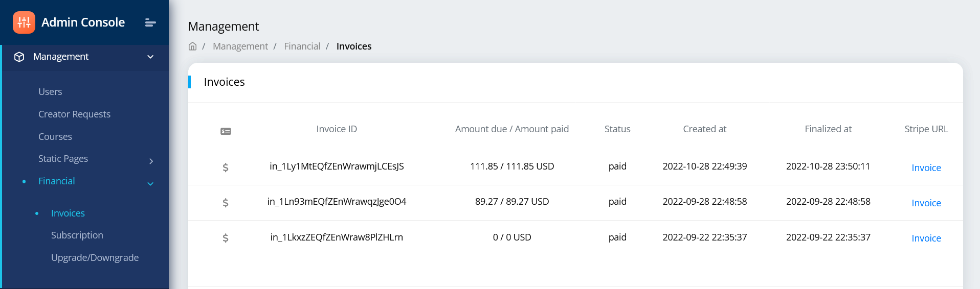Go to home via breadcrumb house icon
The height and width of the screenshot is (289, 980).
(x=193, y=46)
